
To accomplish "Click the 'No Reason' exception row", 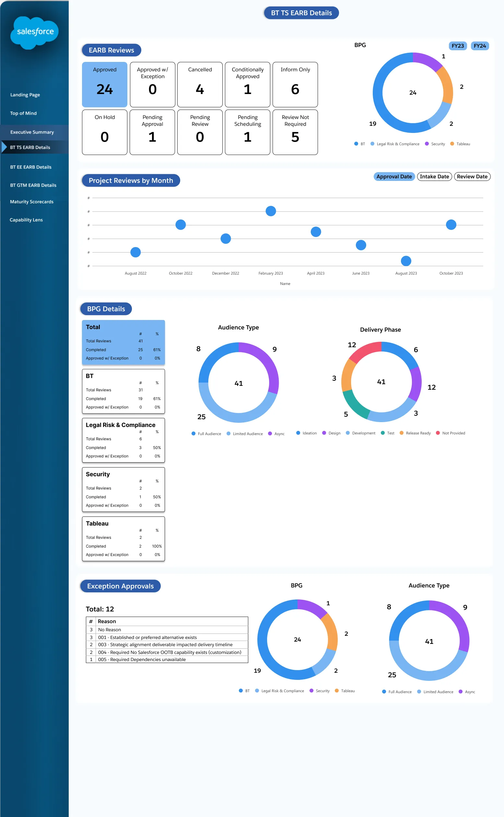I will tap(167, 629).
